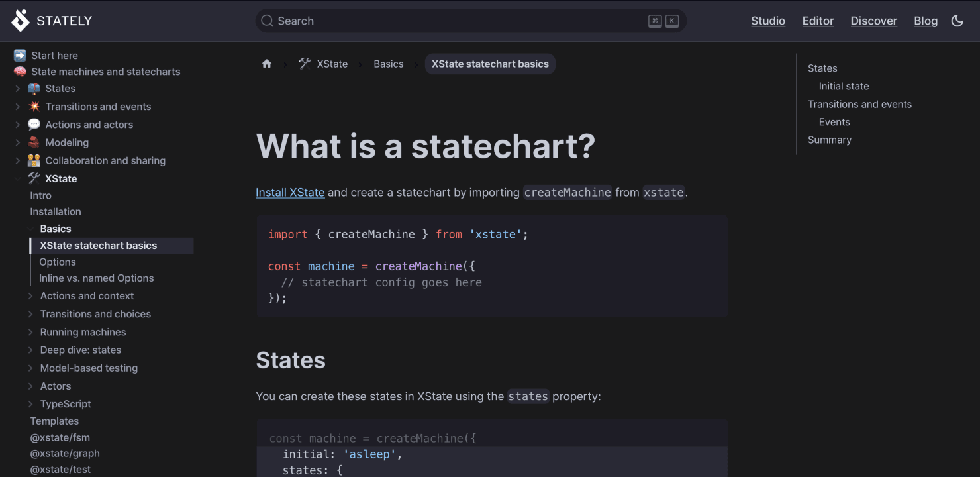Click the bricks icon next to Modeling

point(33,142)
